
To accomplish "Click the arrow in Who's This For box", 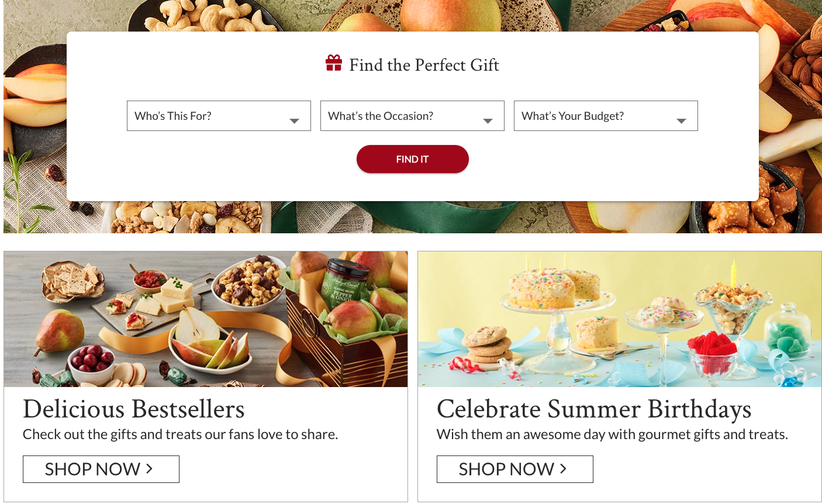I will [x=295, y=121].
